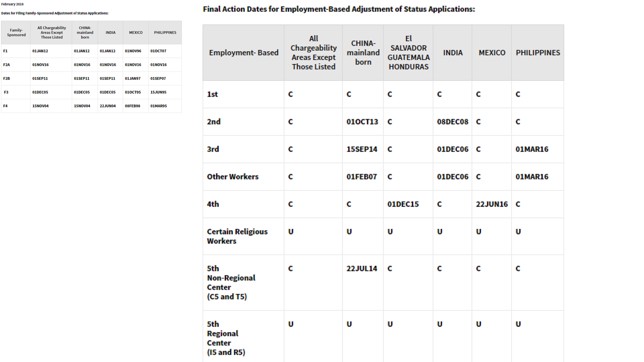The height and width of the screenshot is (362, 644).
Task: Select the '2nd' preference row label
Action: click(213, 122)
